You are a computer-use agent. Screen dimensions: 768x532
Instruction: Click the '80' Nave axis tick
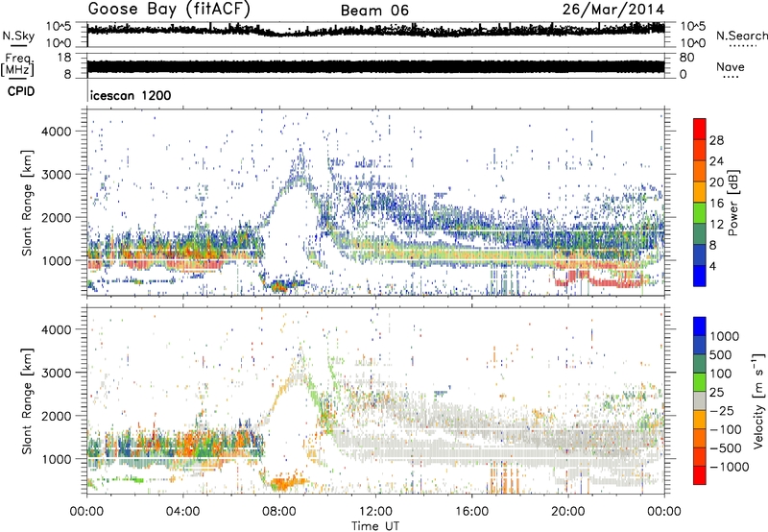686,58
